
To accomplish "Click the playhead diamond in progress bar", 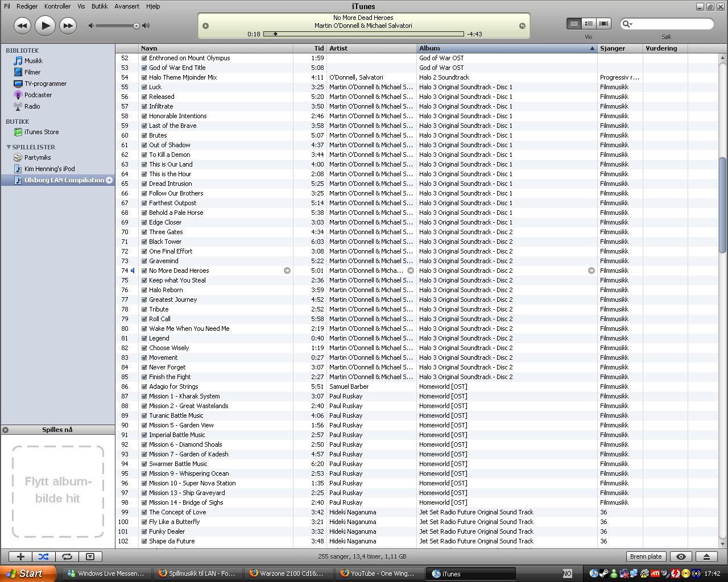I will click(276, 34).
